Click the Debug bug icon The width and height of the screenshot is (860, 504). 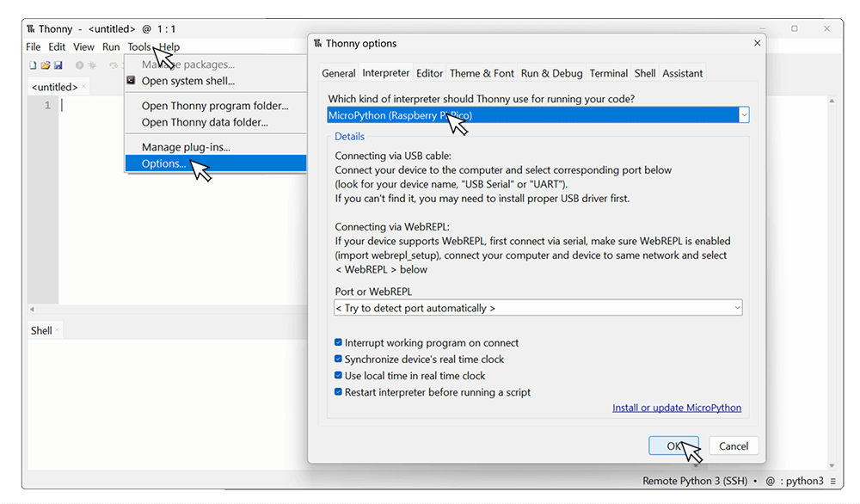93,65
